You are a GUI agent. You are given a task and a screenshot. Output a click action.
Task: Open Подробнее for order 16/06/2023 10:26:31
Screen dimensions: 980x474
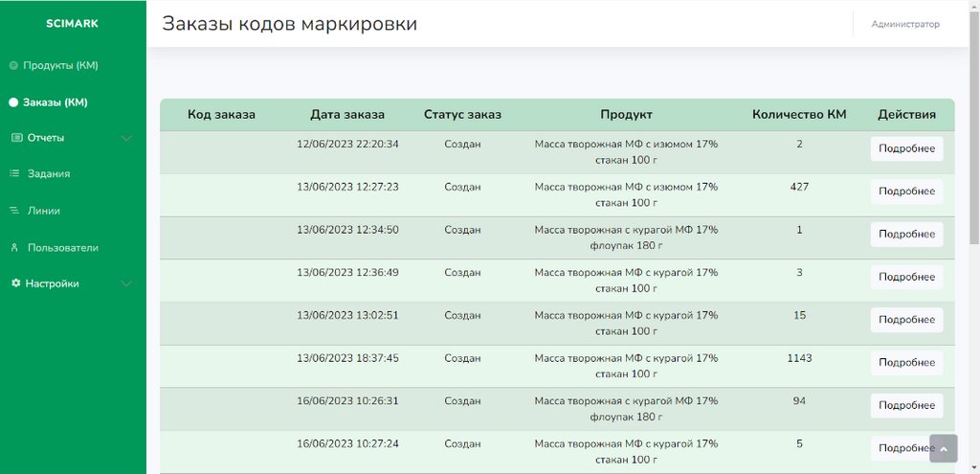tap(907, 405)
